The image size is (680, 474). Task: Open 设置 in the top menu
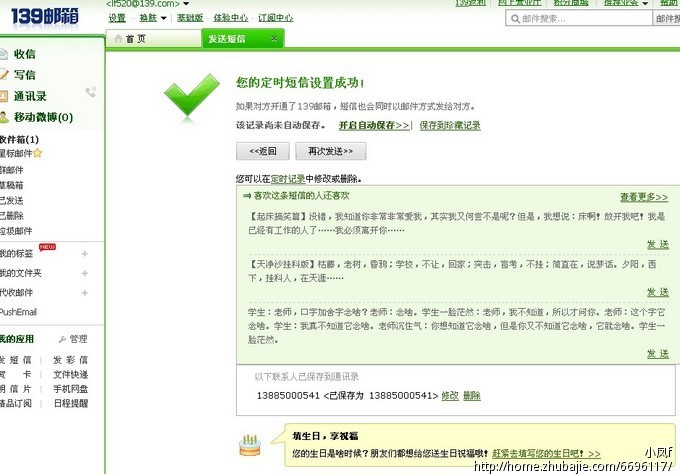pos(117,18)
